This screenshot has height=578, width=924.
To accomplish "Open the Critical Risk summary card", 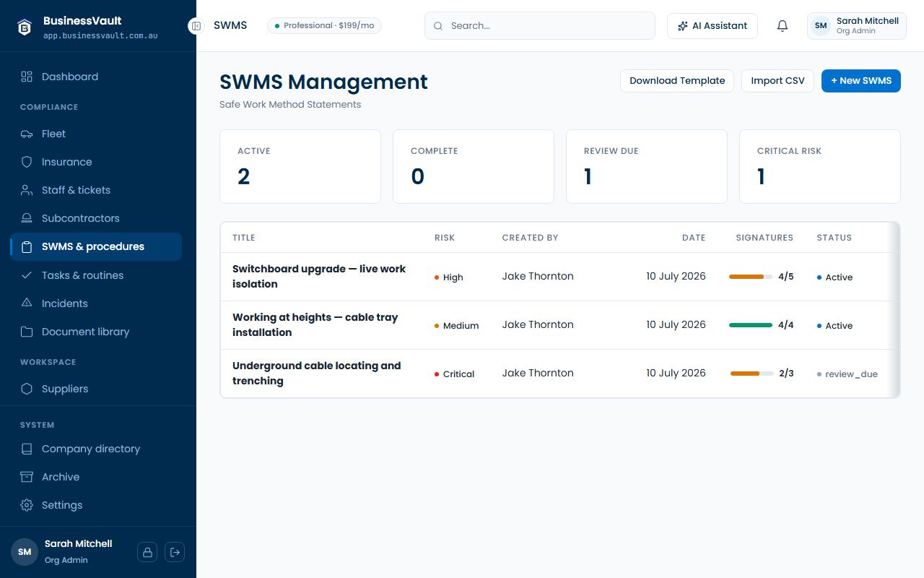I will [820, 166].
